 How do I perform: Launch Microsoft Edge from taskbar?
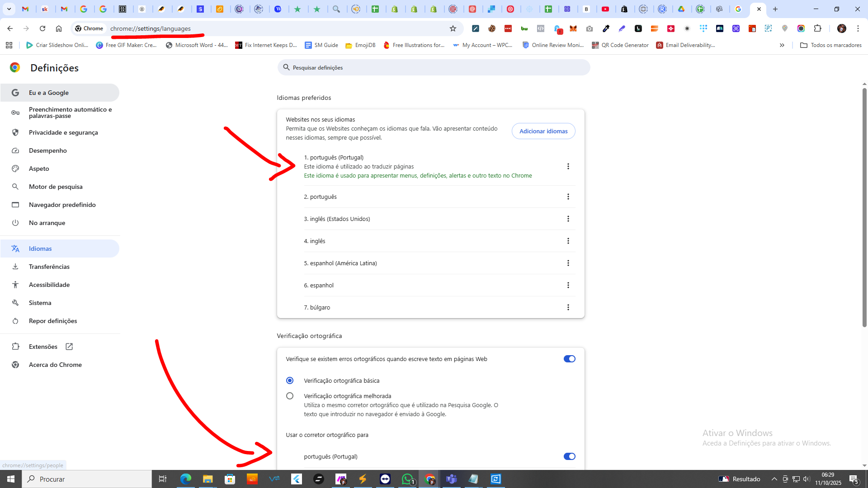pyautogui.click(x=186, y=479)
